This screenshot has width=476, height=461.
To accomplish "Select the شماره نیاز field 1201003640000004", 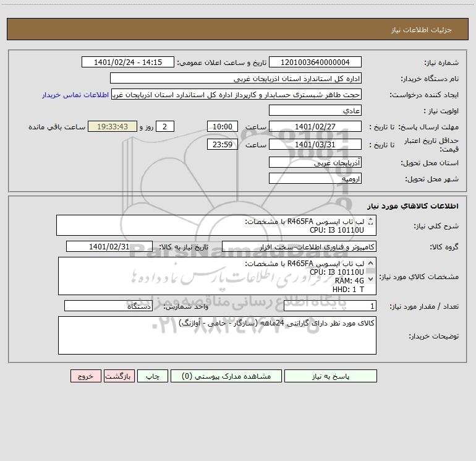I will (x=315, y=62).
